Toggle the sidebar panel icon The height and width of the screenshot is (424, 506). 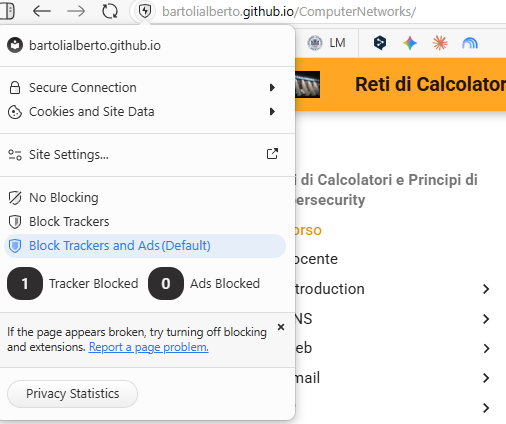(x=7, y=11)
